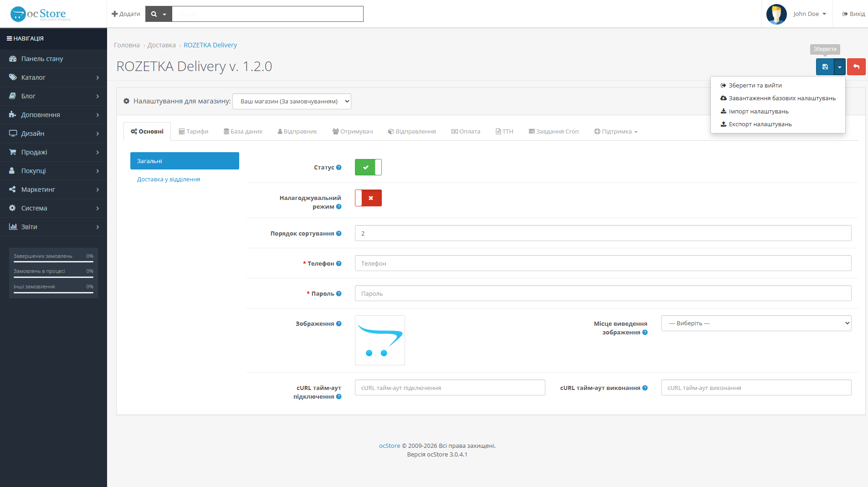The width and height of the screenshot is (868, 487).
Task: Toggle the green Статус switch
Action: [368, 167]
